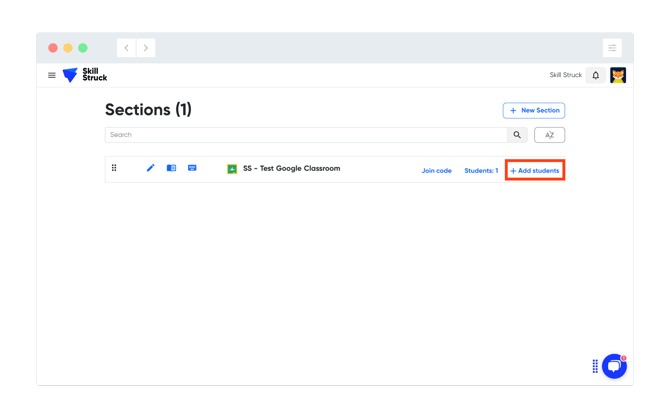Screen dimensions: 670x418
Task: Click the section row drag handle
Action: (114, 168)
